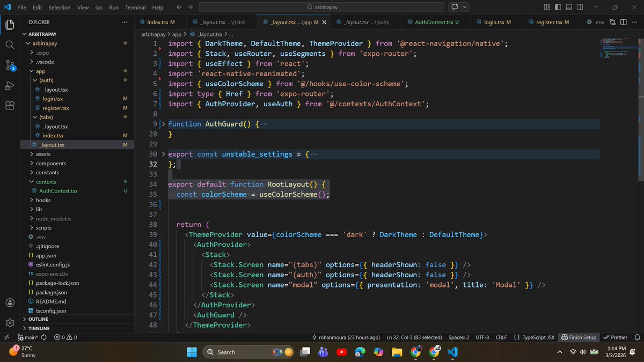The image size is (644, 362).
Task: Open AuthContext.tsx in the explorer tree
Action: point(58,191)
